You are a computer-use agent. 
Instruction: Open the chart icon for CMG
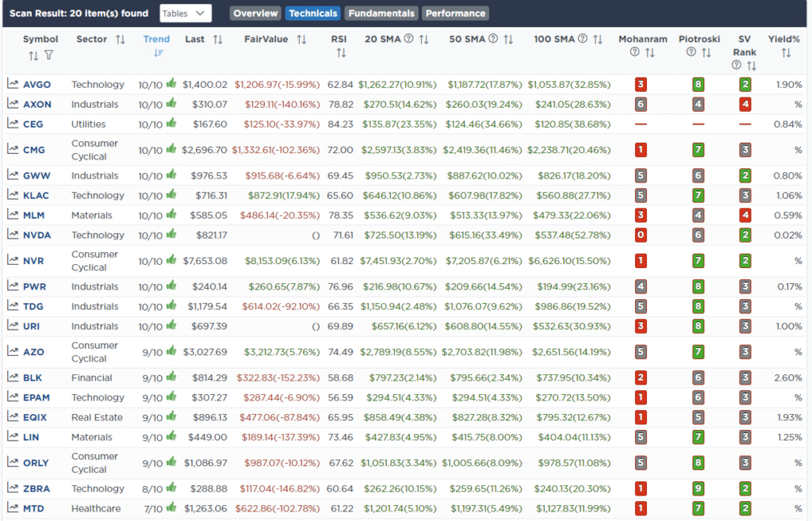coord(13,149)
